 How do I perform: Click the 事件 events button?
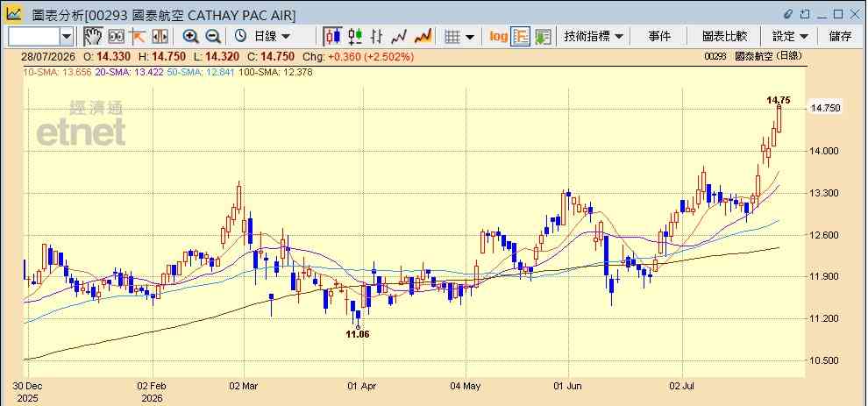click(x=659, y=37)
